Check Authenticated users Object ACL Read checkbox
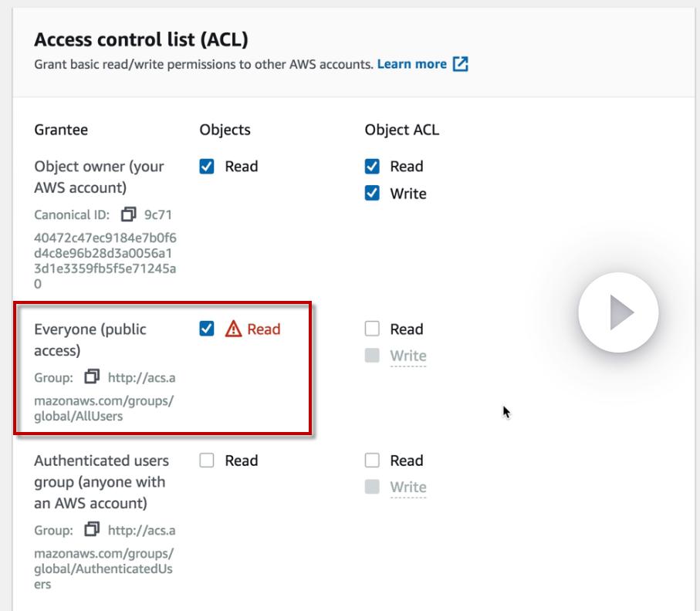The height and width of the screenshot is (611, 700). 372,461
